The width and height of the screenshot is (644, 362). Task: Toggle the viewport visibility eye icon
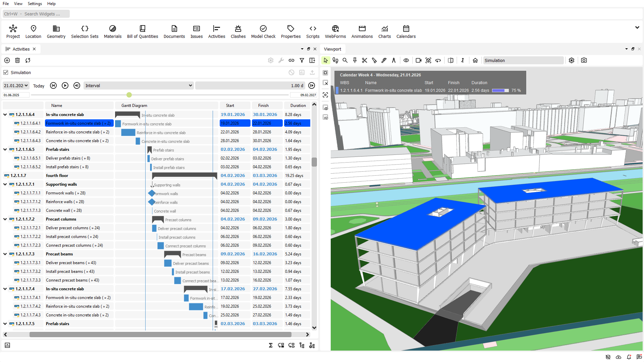coord(406,60)
